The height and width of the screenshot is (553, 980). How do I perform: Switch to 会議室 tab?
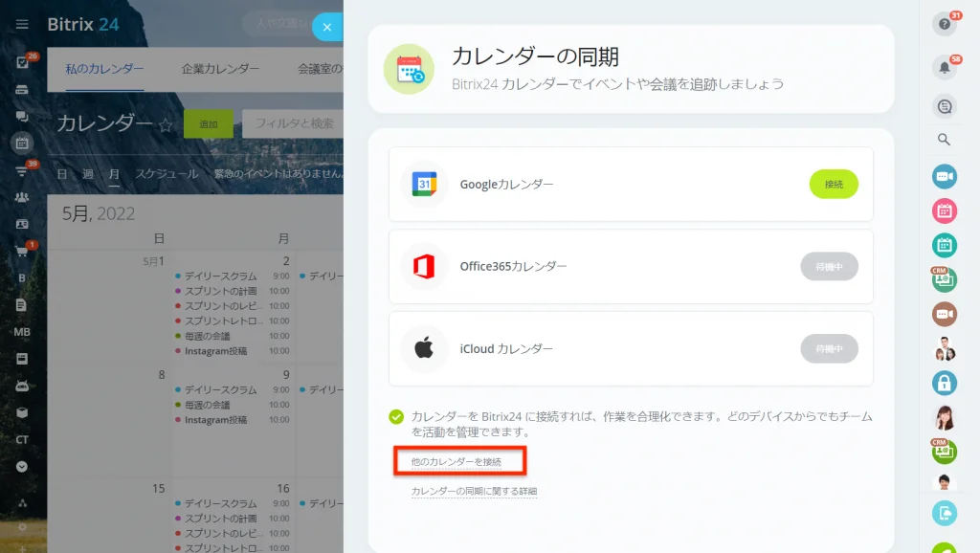[320, 69]
